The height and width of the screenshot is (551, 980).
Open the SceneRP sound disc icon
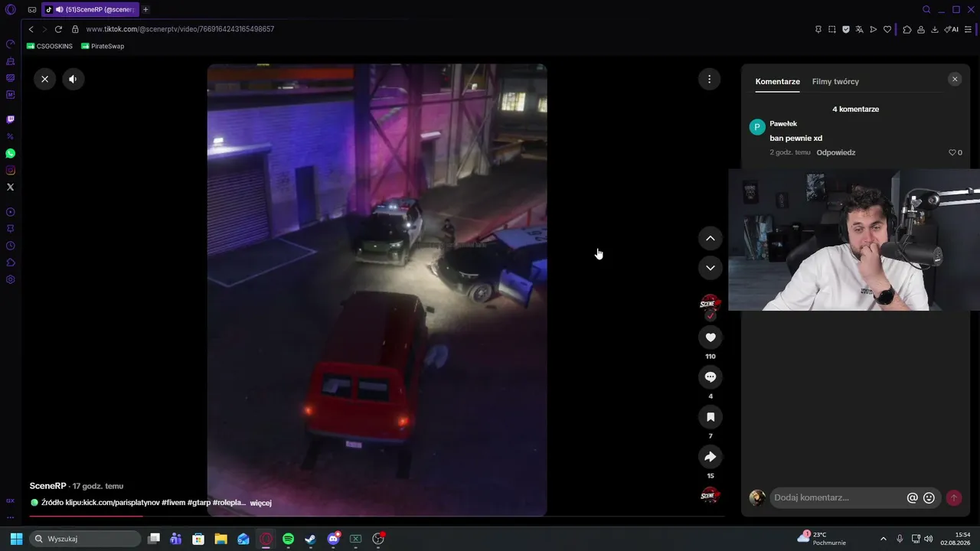[x=710, y=495]
